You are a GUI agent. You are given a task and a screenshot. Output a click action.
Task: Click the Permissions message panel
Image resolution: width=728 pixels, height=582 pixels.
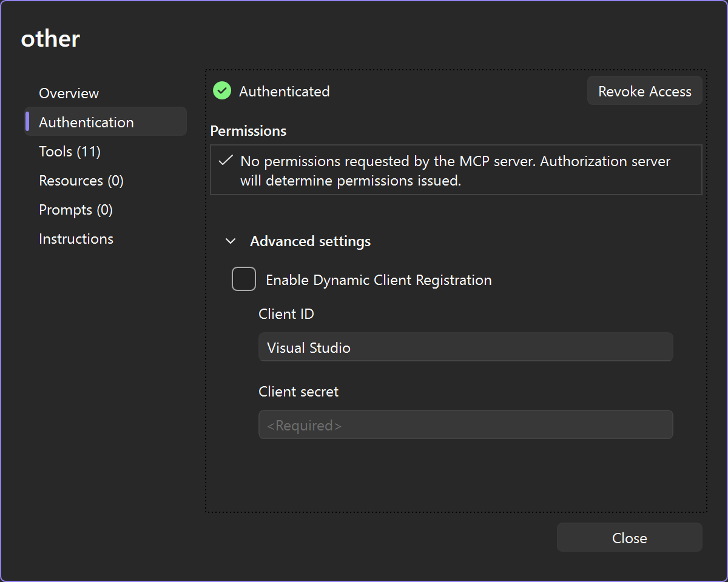coord(456,170)
